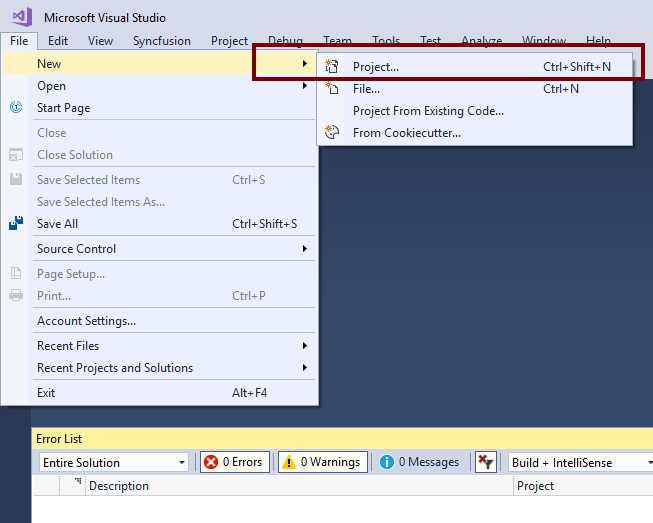Click the Page Setup icon
653x523 pixels.
(16, 274)
